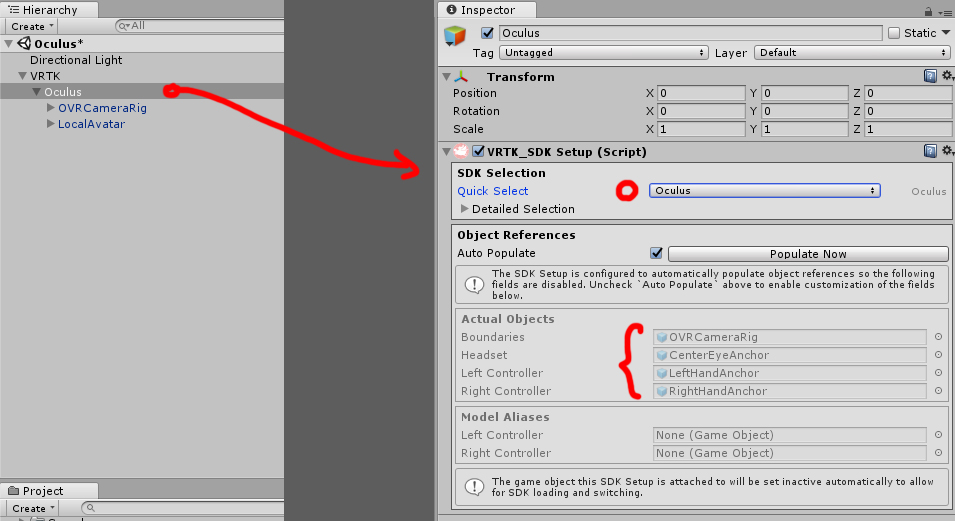Collapse the Transform component foldout
Screen dimensions: 955x521
tap(446, 77)
